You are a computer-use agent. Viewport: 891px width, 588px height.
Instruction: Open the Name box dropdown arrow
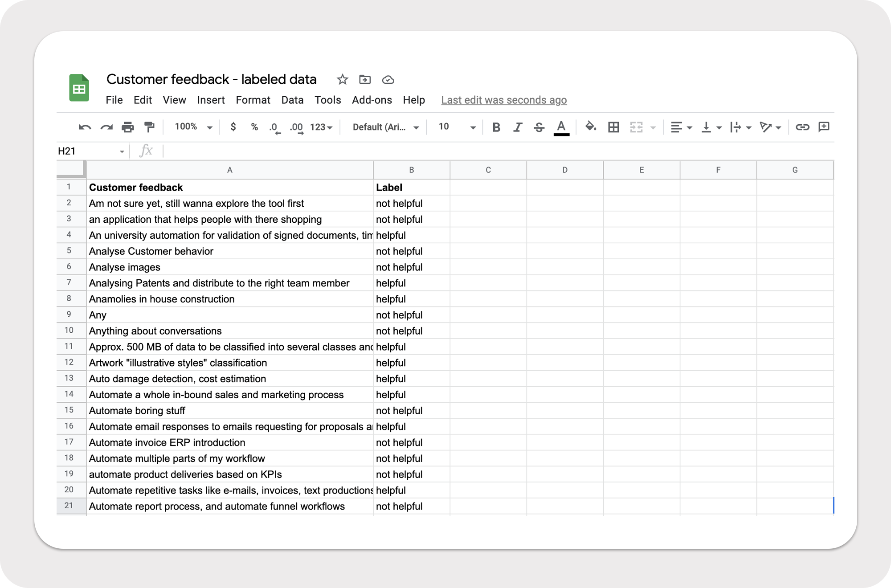click(122, 152)
